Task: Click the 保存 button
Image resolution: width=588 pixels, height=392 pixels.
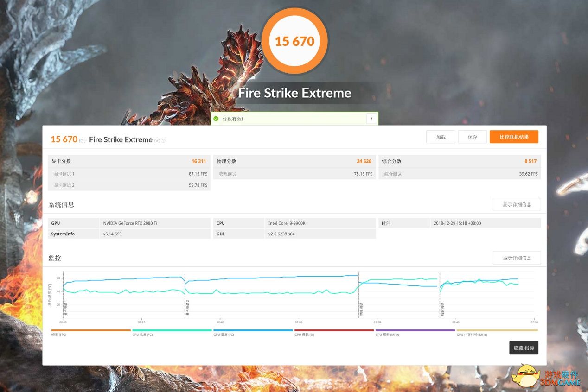Action: [x=473, y=137]
